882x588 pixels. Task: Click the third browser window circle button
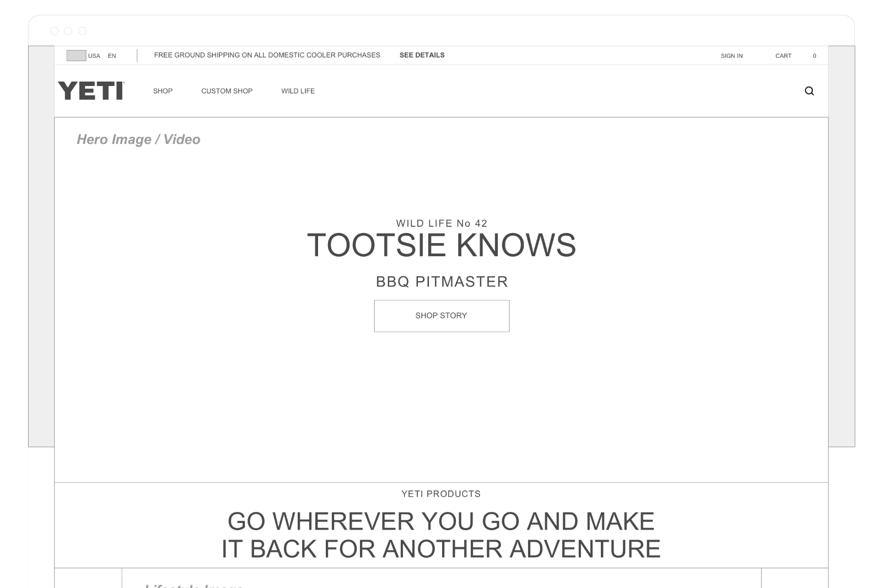point(82,31)
